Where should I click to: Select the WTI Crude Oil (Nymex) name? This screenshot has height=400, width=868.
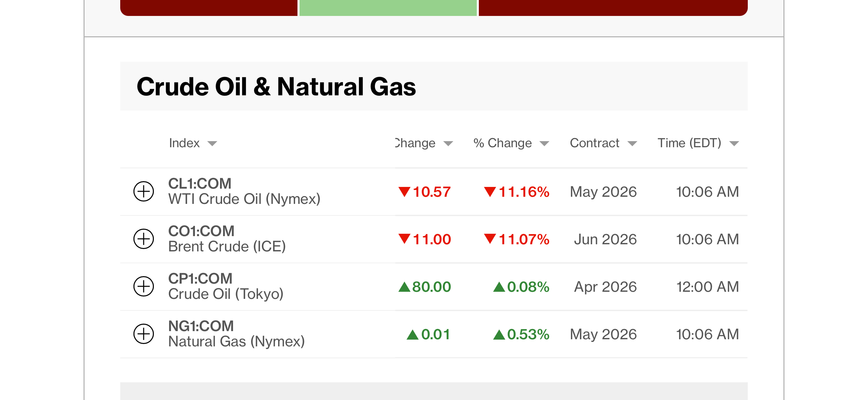(244, 199)
